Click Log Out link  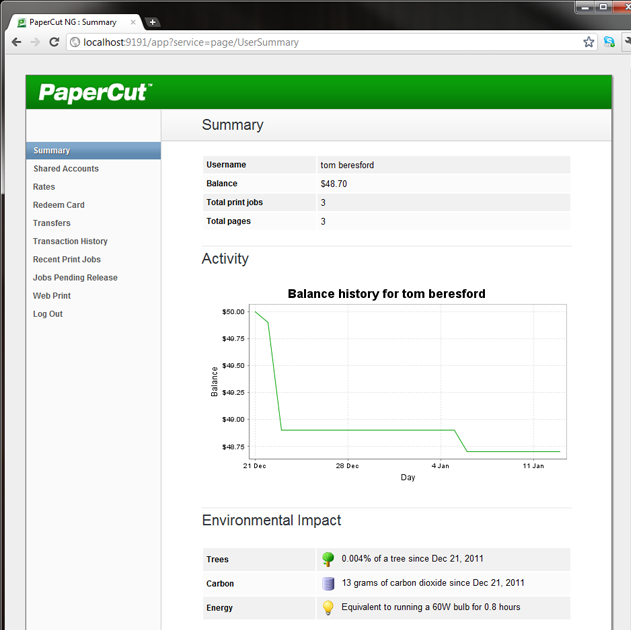(48, 314)
